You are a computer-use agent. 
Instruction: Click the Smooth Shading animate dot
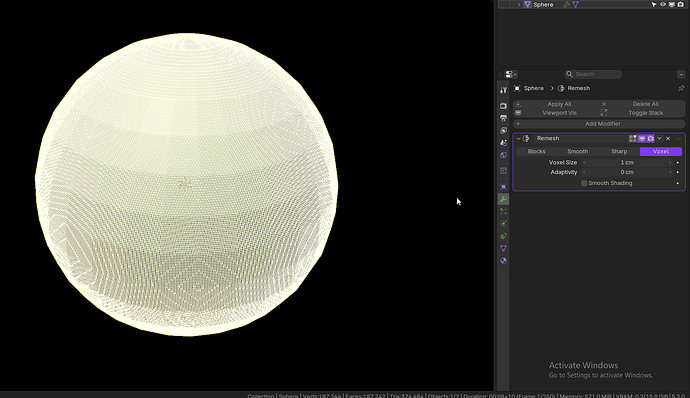coord(678,183)
